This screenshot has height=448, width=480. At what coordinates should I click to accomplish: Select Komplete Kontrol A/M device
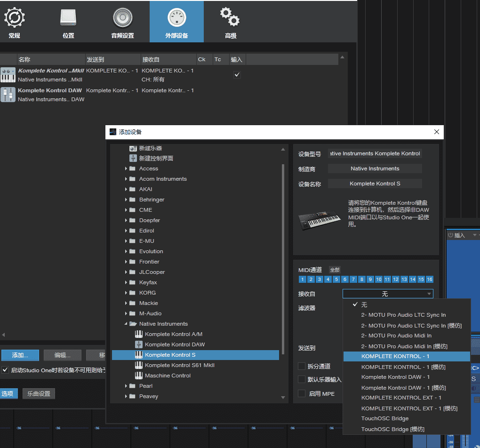click(174, 334)
